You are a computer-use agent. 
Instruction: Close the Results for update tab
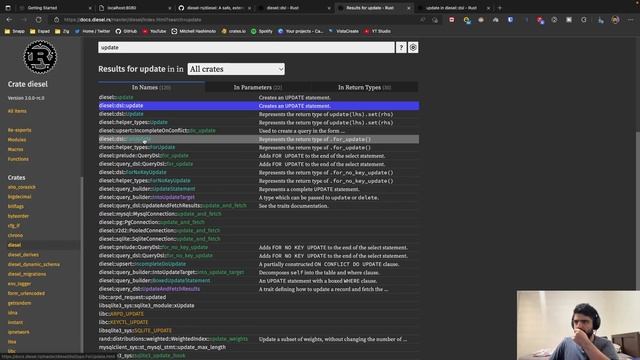409,8
